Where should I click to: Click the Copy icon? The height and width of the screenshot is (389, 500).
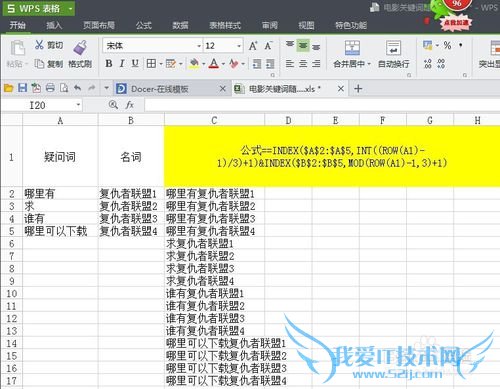[x=39, y=63]
